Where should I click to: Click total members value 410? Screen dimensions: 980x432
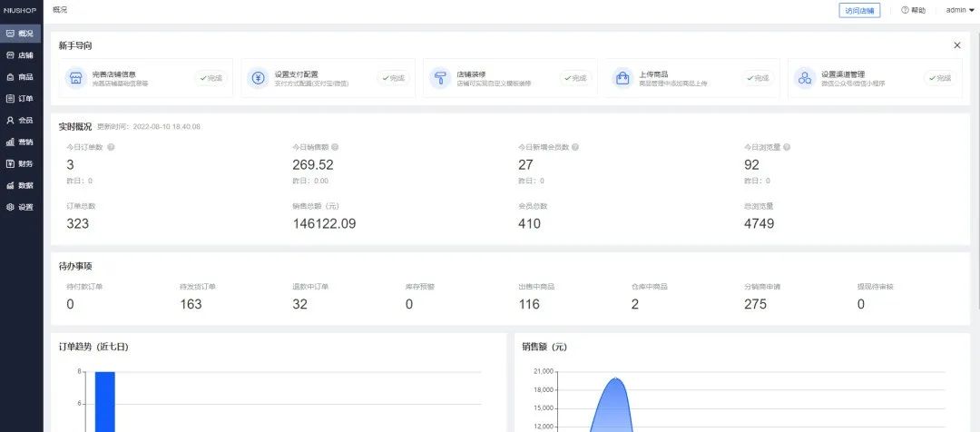point(529,224)
